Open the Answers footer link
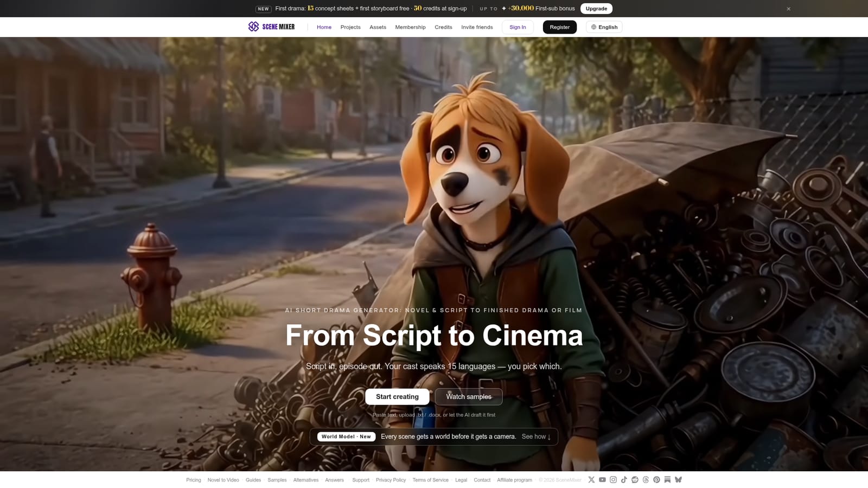 334,480
